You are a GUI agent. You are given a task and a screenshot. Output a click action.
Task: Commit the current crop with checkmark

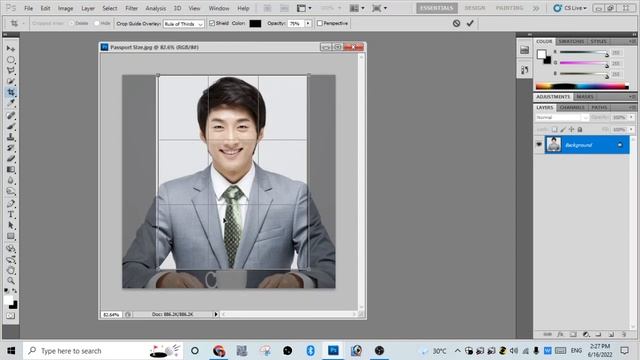pos(470,23)
